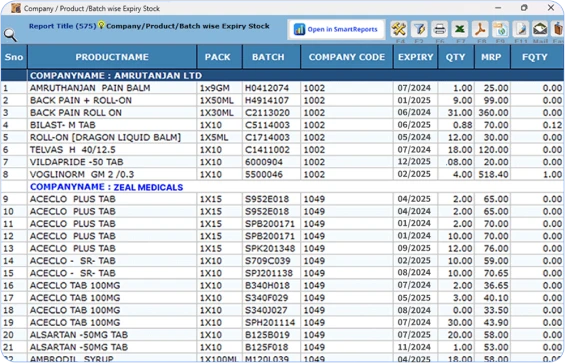Click the QTY column header
The width and height of the screenshot is (566, 363).
(x=456, y=57)
